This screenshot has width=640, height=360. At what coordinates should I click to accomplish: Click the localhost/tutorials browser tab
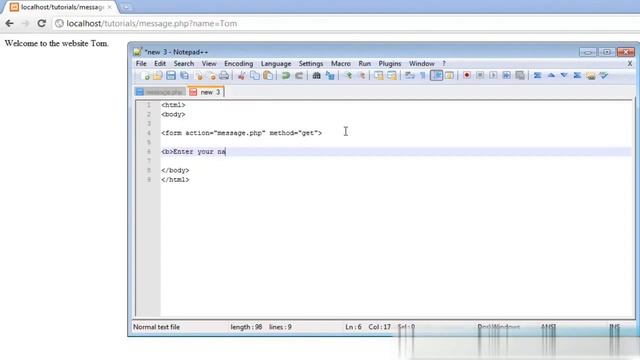[x=61, y=7]
